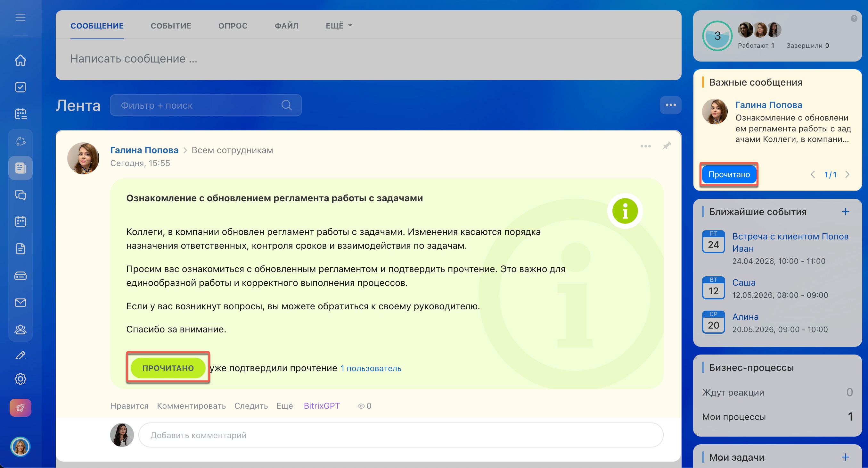Expand the ЕЩЁ dropdown tab

pyautogui.click(x=339, y=26)
